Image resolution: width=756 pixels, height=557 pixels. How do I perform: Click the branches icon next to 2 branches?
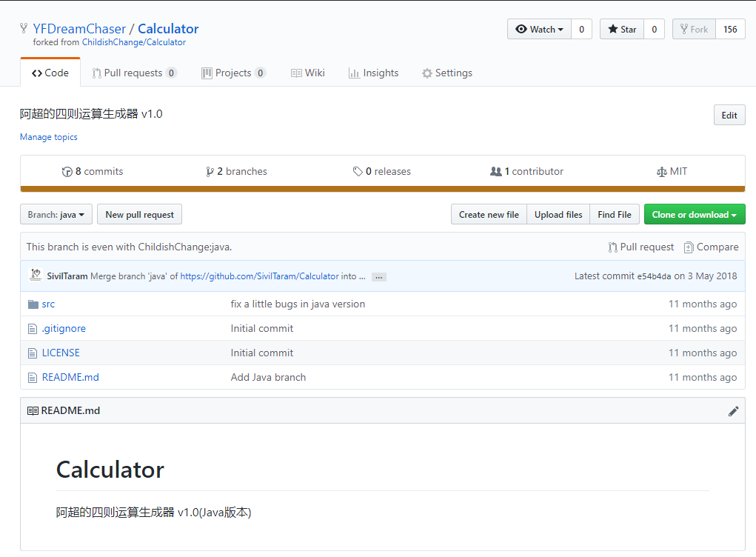pos(210,172)
